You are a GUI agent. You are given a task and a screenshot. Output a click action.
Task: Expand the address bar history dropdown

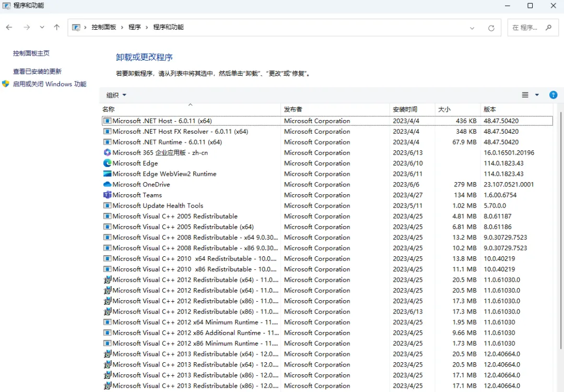472,28
